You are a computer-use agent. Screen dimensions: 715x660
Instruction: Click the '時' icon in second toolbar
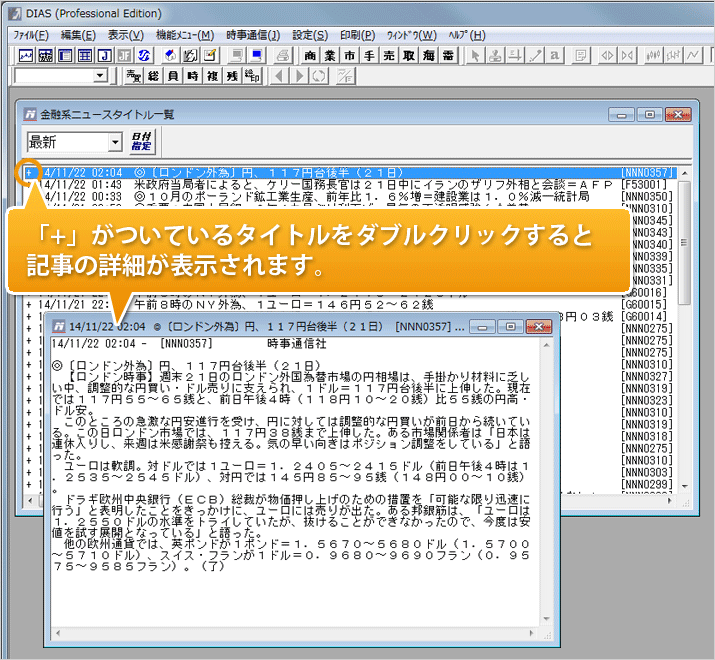point(192,76)
